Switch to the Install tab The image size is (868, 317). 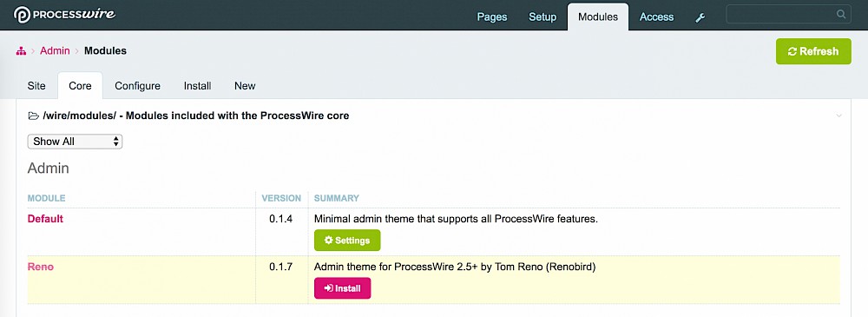click(198, 86)
